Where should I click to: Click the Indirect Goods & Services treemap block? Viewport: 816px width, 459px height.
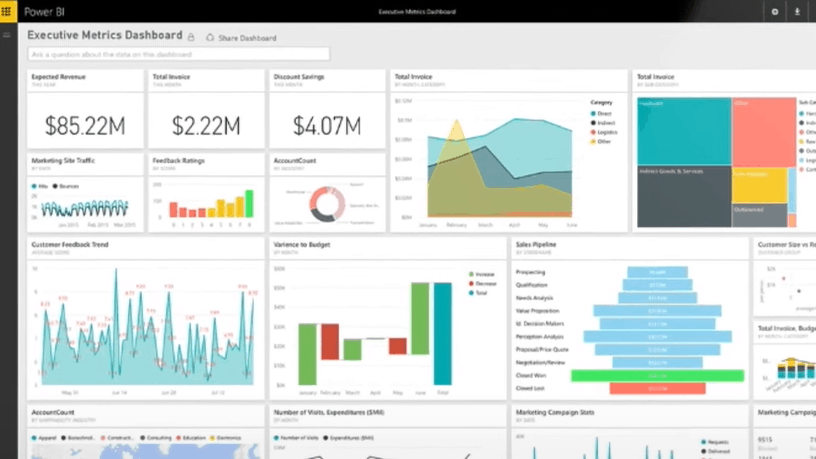pyautogui.click(x=684, y=197)
